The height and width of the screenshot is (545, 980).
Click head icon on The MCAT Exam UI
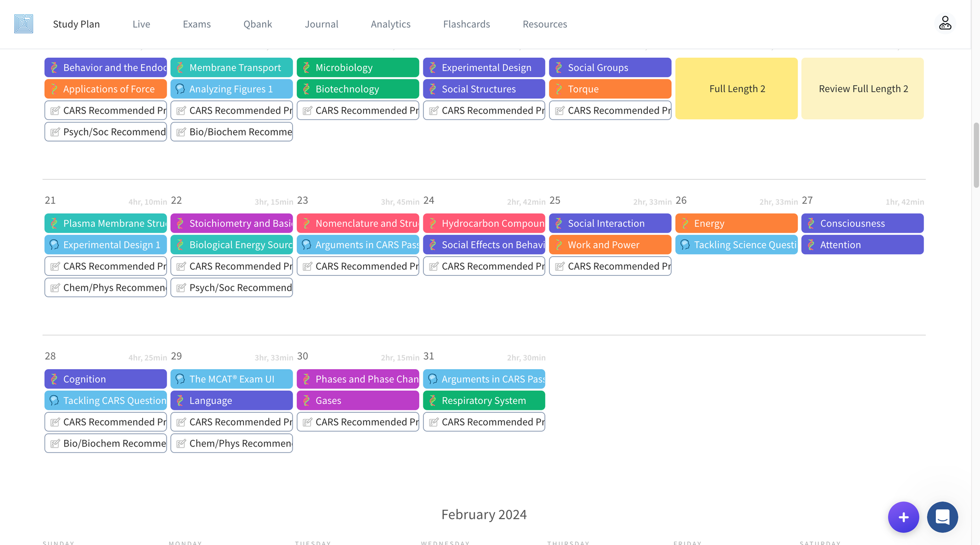[x=180, y=379]
